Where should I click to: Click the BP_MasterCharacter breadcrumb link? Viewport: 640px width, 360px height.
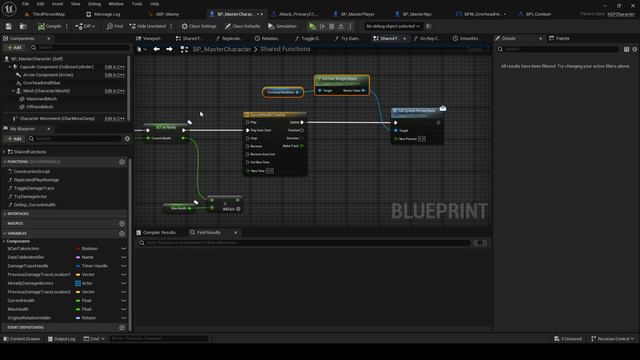(x=222, y=49)
